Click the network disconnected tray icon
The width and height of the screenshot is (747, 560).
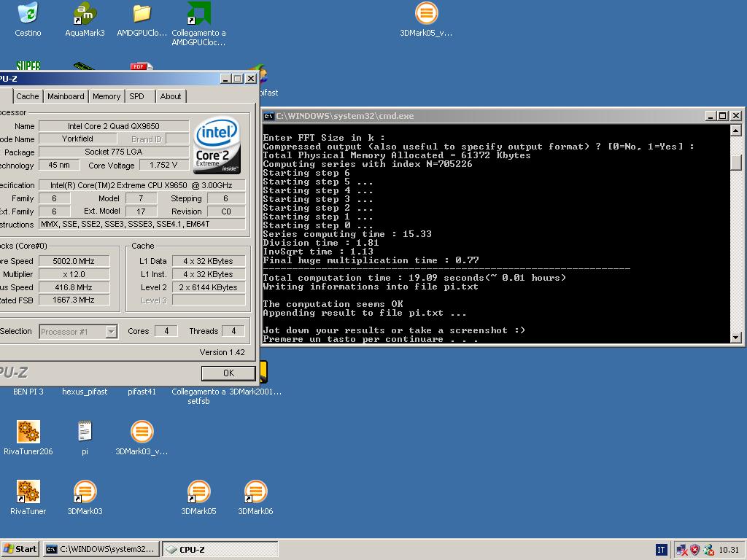(682, 550)
